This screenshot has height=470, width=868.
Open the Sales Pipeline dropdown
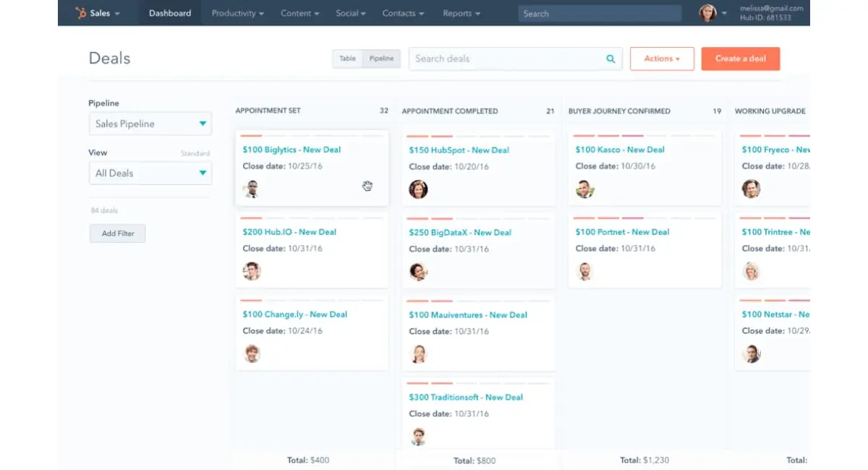150,124
